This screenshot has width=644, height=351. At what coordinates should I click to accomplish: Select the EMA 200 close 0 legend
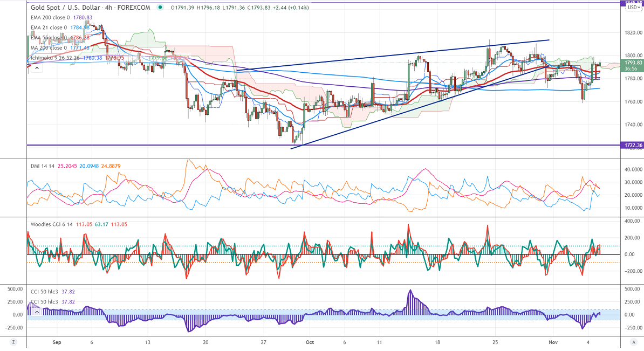tap(50, 18)
